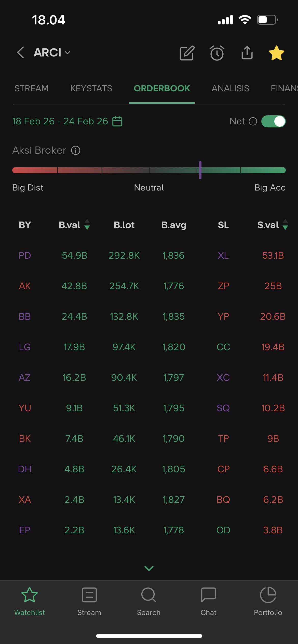298x644 pixels.
Task: Switch to the KEYSTATS tab
Action: [x=91, y=88]
